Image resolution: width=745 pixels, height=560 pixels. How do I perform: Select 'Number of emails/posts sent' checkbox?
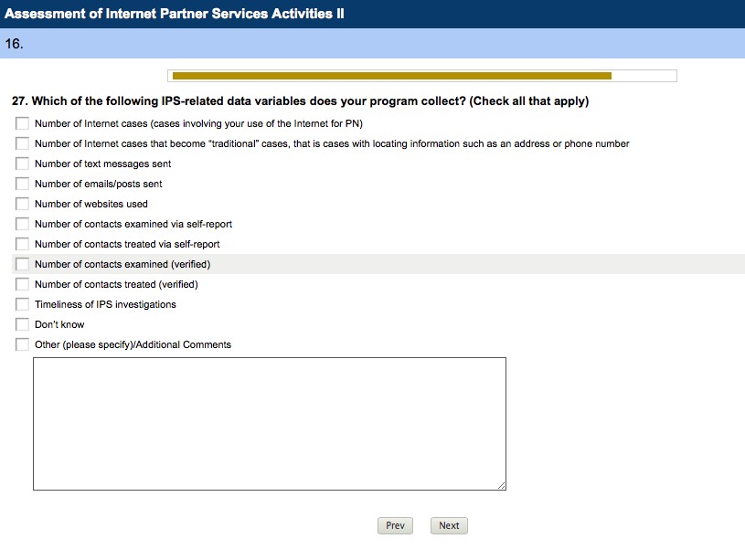pos(22,184)
